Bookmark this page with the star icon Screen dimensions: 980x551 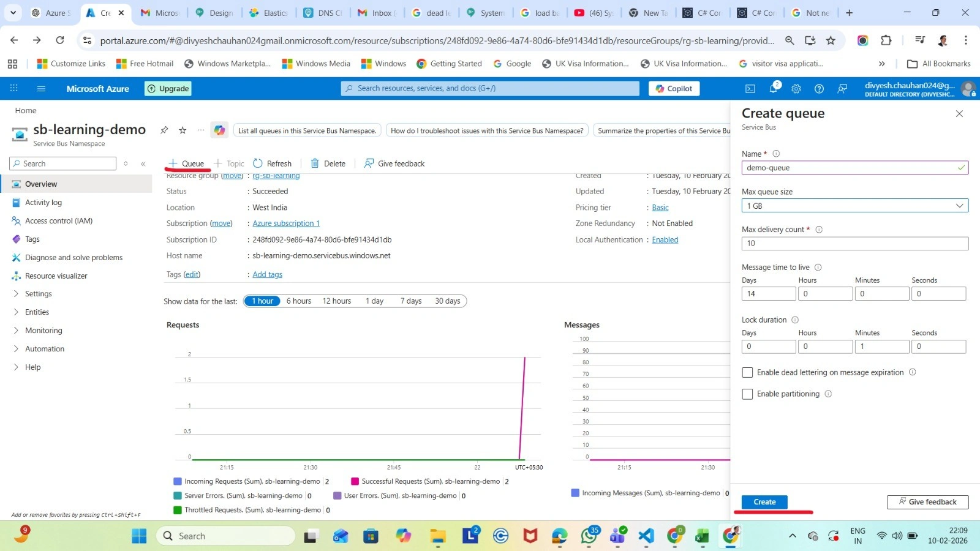(831, 40)
